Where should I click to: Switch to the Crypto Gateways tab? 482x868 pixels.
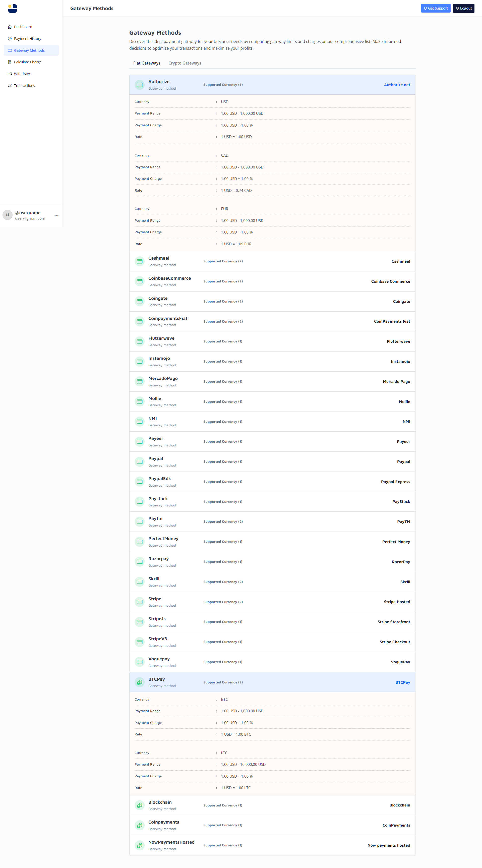185,63
